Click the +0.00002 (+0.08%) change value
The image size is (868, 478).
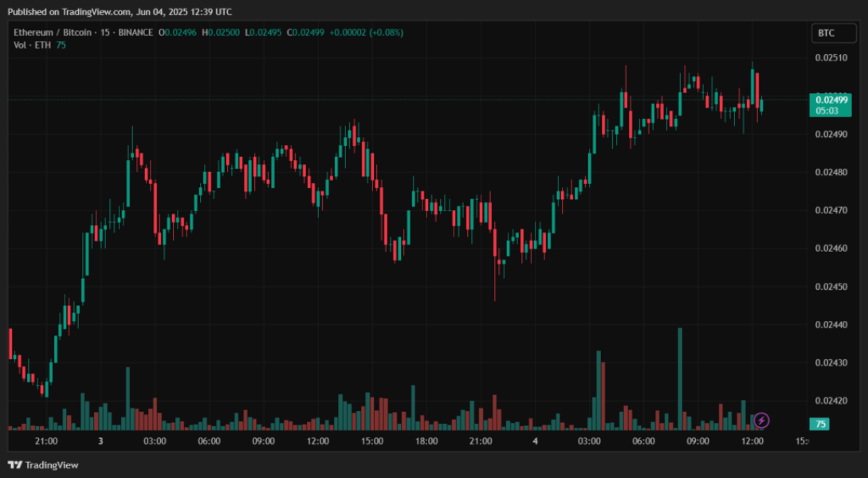[x=367, y=33]
